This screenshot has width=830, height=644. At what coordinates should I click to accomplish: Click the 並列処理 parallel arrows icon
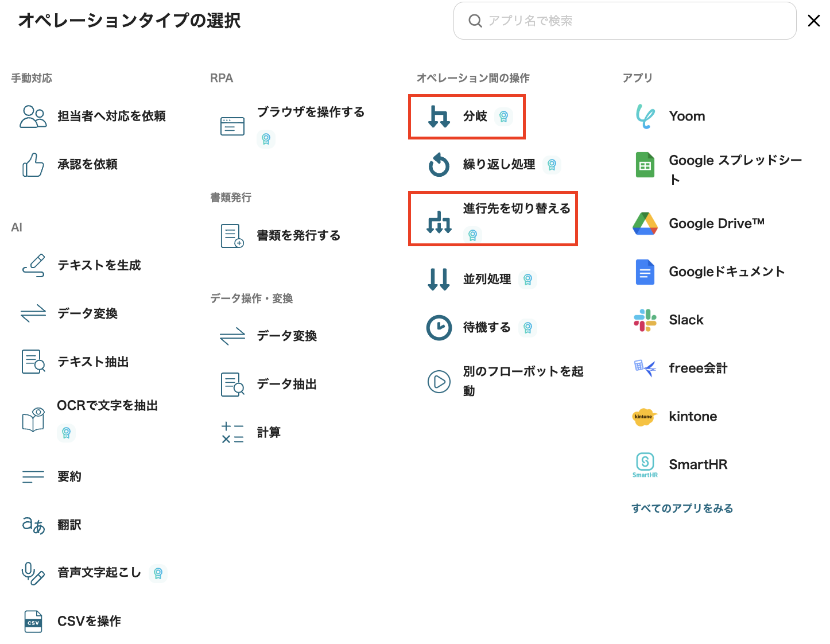coord(439,280)
